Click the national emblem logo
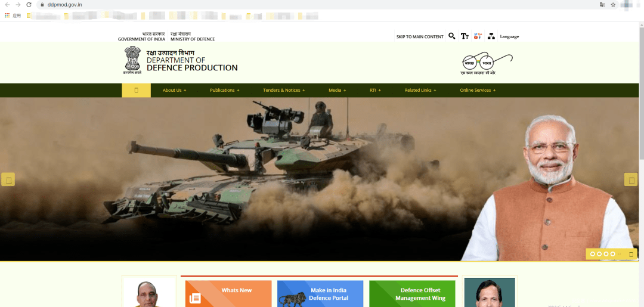The width and height of the screenshot is (644, 307). coord(132,60)
